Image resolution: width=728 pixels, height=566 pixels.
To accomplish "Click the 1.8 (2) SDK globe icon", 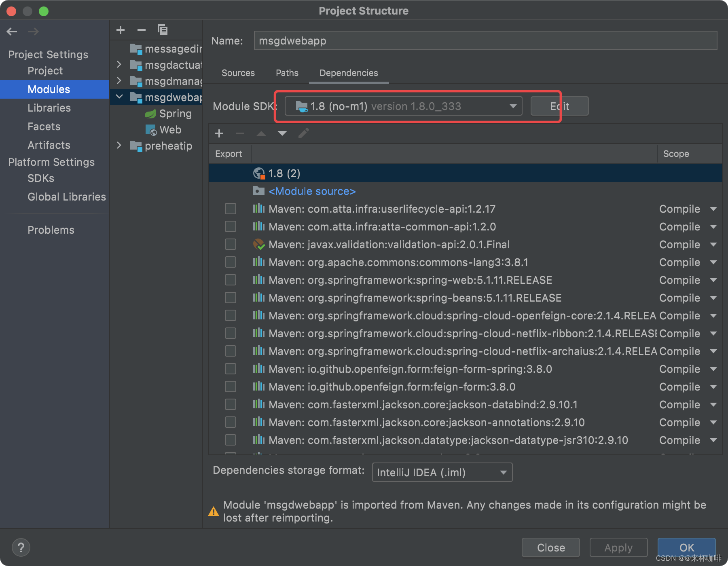I will [x=259, y=173].
